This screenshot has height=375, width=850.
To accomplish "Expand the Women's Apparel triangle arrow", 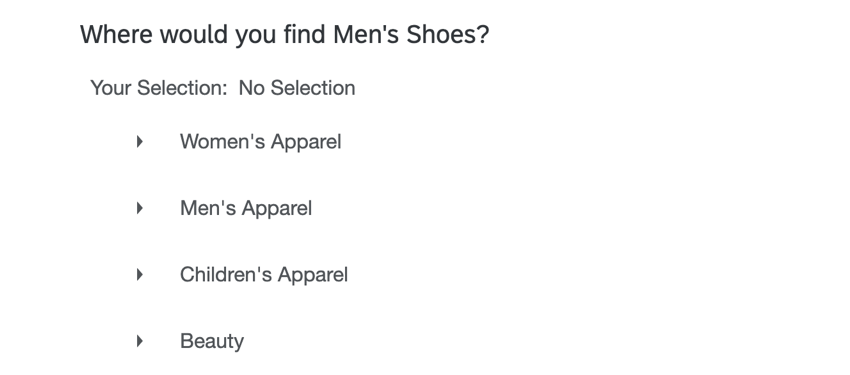I will [x=140, y=141].
